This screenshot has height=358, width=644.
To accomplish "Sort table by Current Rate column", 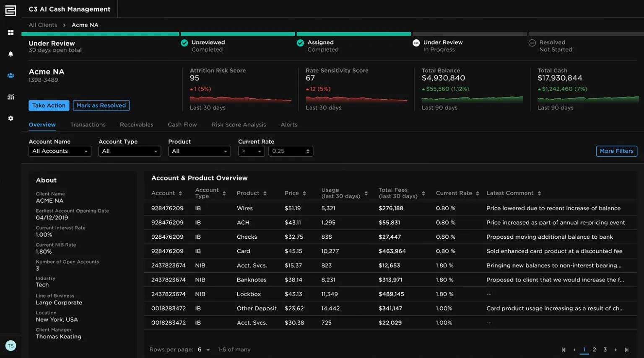I will tap(478, 193).
